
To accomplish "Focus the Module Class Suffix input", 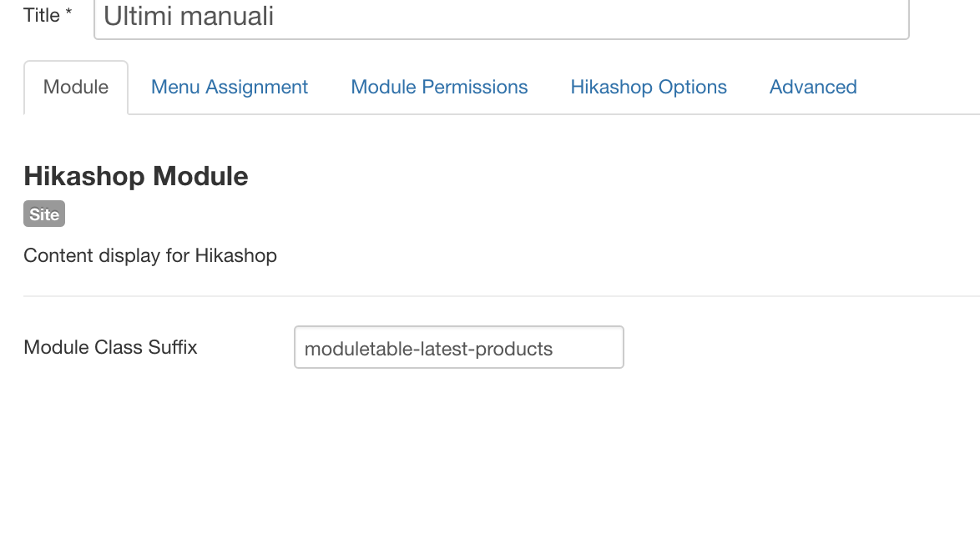I will [x=458, y=348].
